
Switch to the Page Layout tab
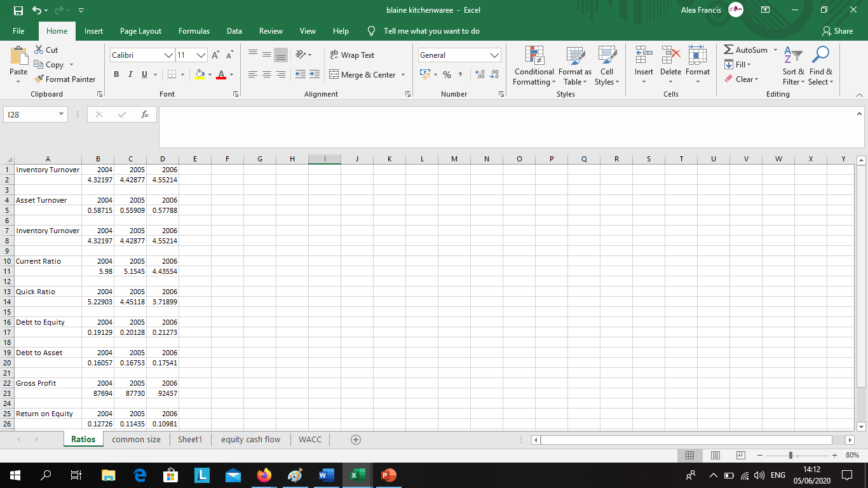pos(140,31)
